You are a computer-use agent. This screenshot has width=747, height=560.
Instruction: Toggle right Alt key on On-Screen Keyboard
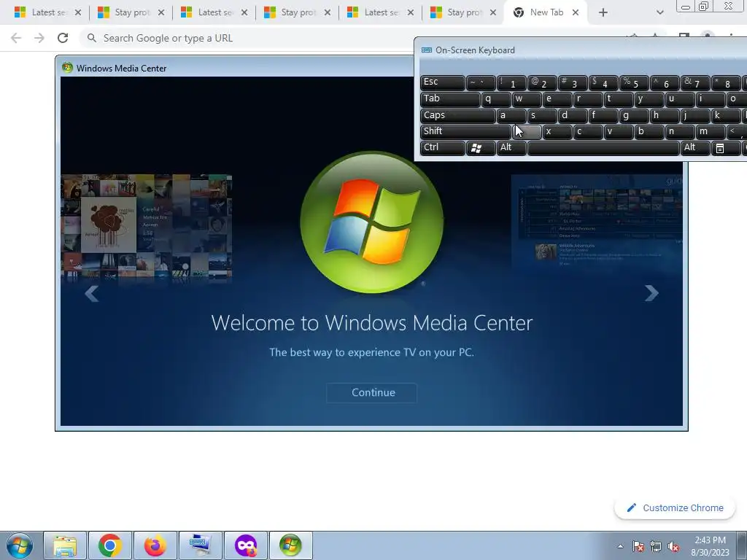[x=695, y=147]
